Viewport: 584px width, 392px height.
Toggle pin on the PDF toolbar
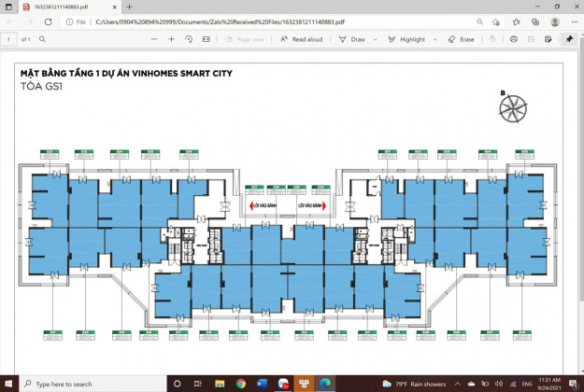click(569, 39)
